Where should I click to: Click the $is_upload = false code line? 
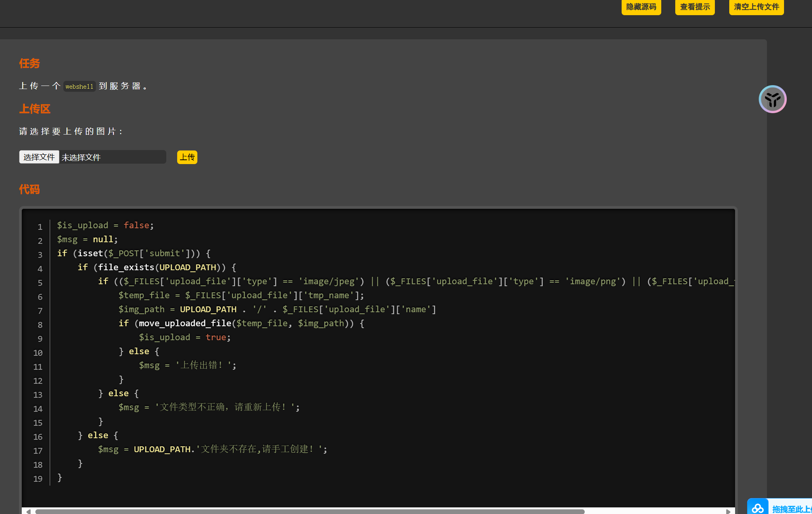tap(105, 225)
